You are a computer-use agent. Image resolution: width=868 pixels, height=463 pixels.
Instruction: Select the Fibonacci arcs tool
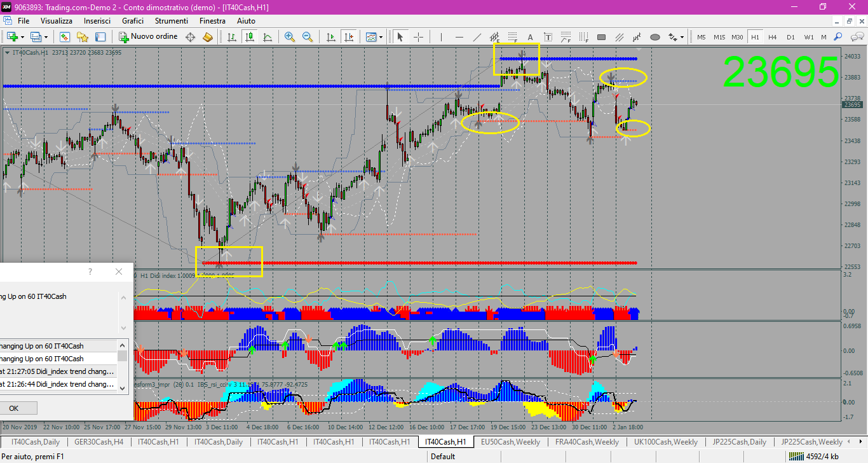[x=566, y=37]
